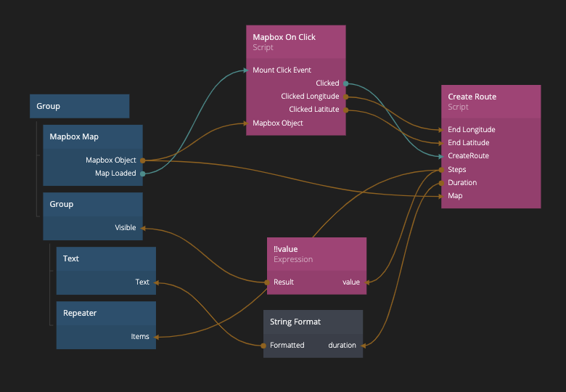Click the Mount Click Event input port
The width and height of the screenshot is (566, 392).
coord(247,70)
